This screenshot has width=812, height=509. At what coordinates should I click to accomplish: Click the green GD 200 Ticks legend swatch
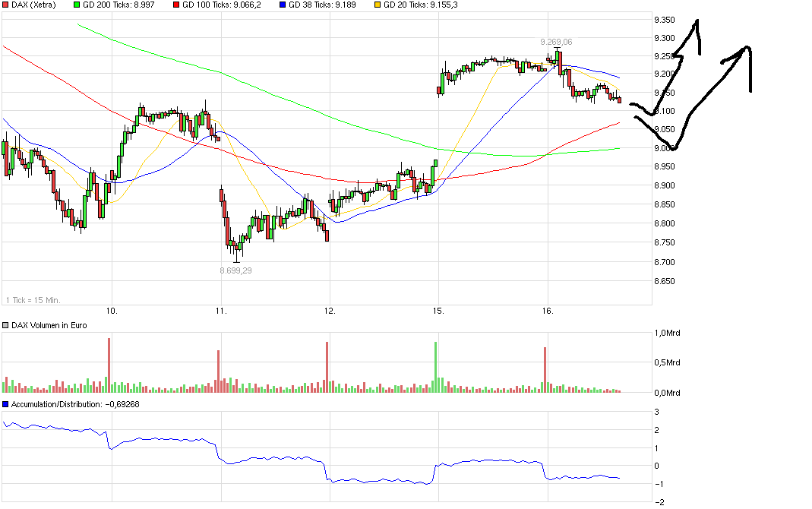pos(77,5)
